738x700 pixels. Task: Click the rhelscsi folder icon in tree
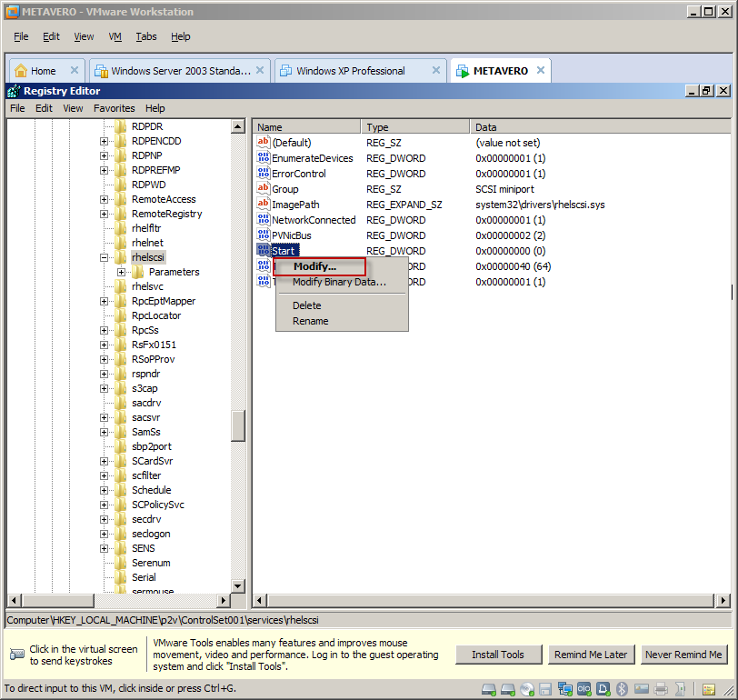(121, 257)
